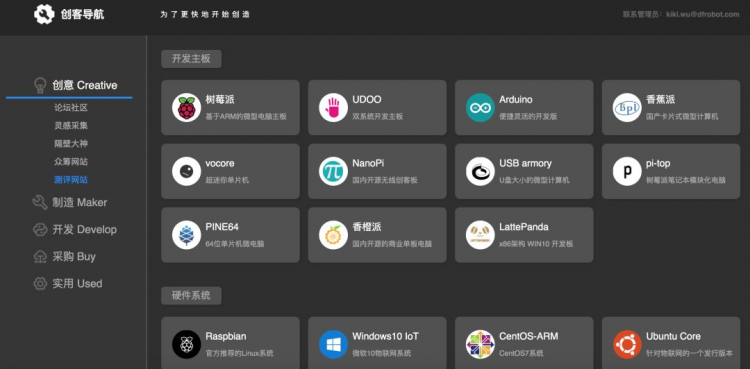
Task: Open the 制造 Maker sidebar section
Action: (x=79, y=202)
